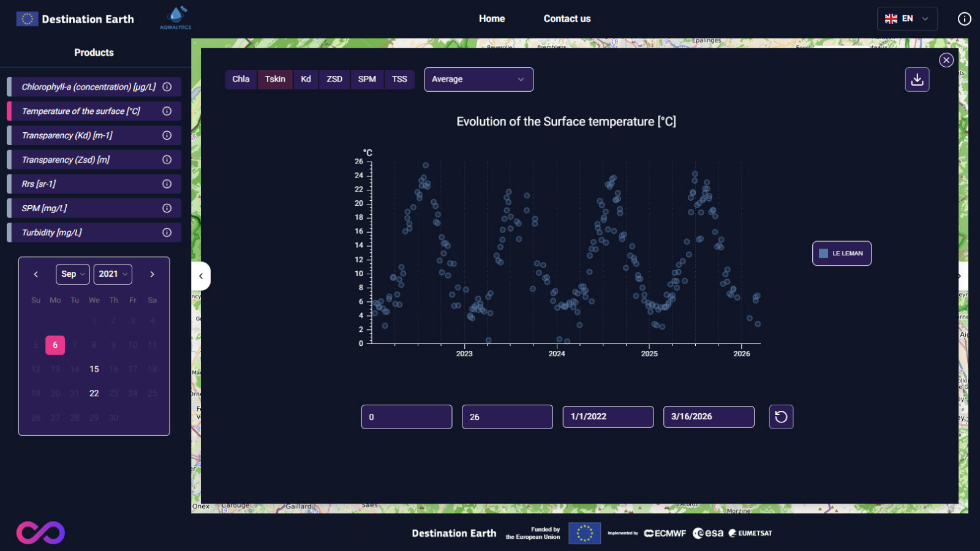
Task: Click the info icon next to Rrs
Action: (167, 184)
